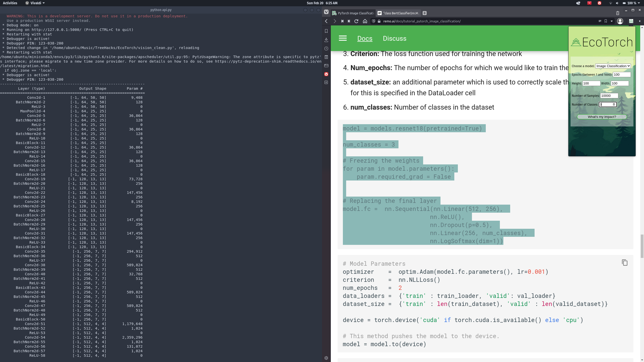Screen dimensions: 644x362
Task: Reload the current page
Action: pos(356,21)
